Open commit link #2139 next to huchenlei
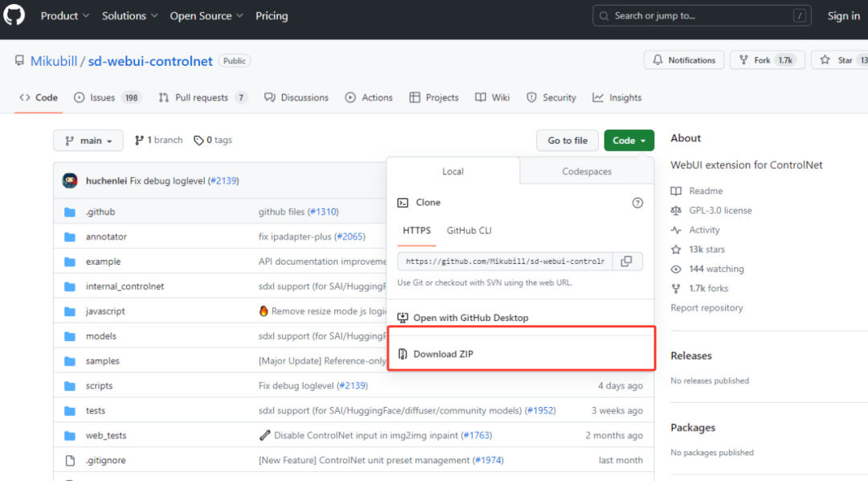The width and height of the screenshot is (868, 481). (x=223, y=181)
